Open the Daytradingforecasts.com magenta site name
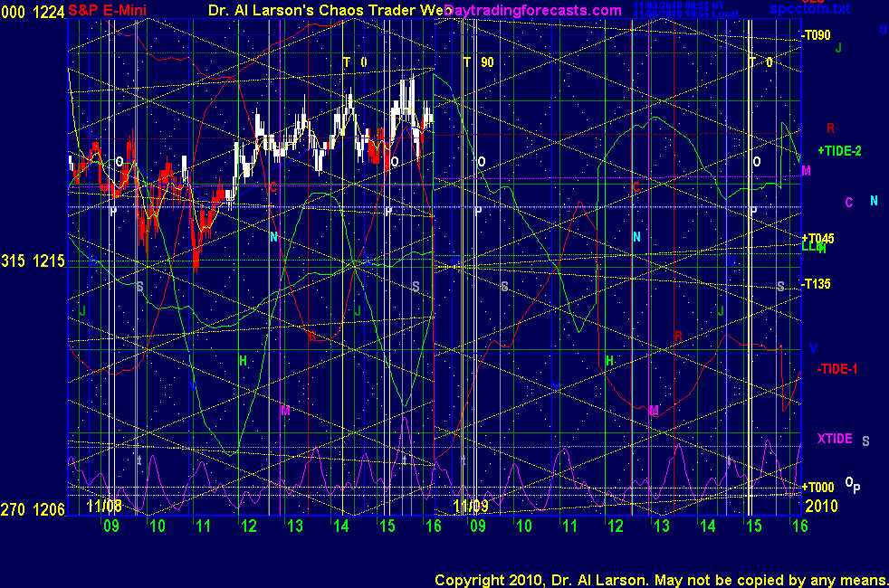 533,10
